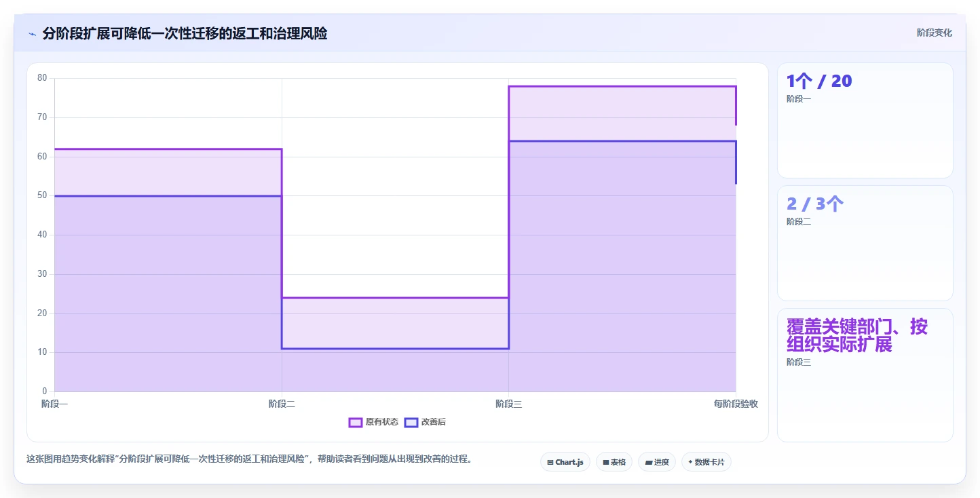Click the 阶段二 x-axis label
The height and width of the screenshot is (498, 980).
click(x=282, y=404)
